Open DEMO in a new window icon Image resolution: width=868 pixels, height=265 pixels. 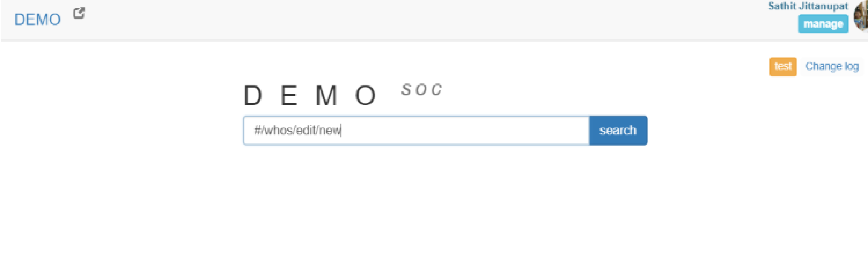tap(79, 13)
